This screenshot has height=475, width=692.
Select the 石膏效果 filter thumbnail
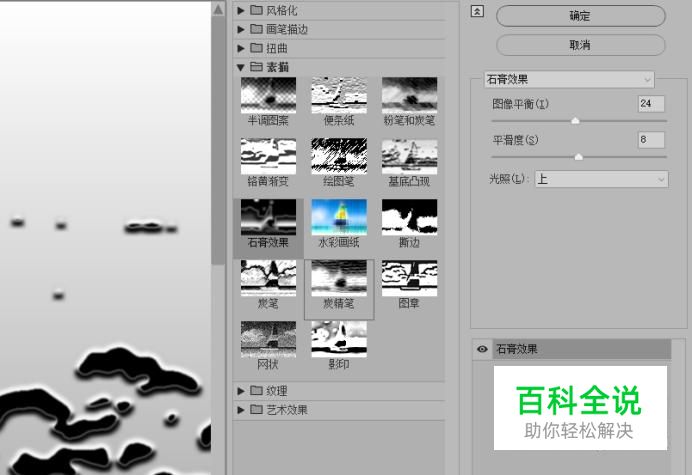(x=268, y=217)
